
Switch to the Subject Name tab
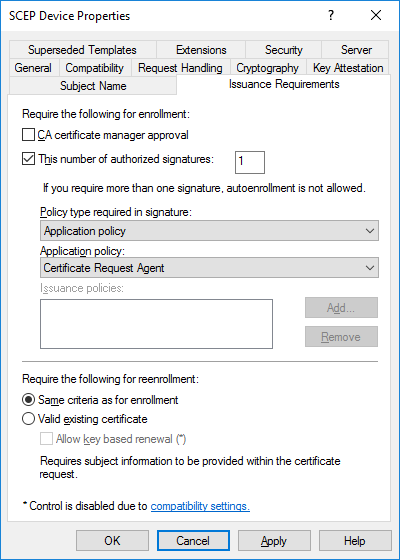(x=93, y=86)
